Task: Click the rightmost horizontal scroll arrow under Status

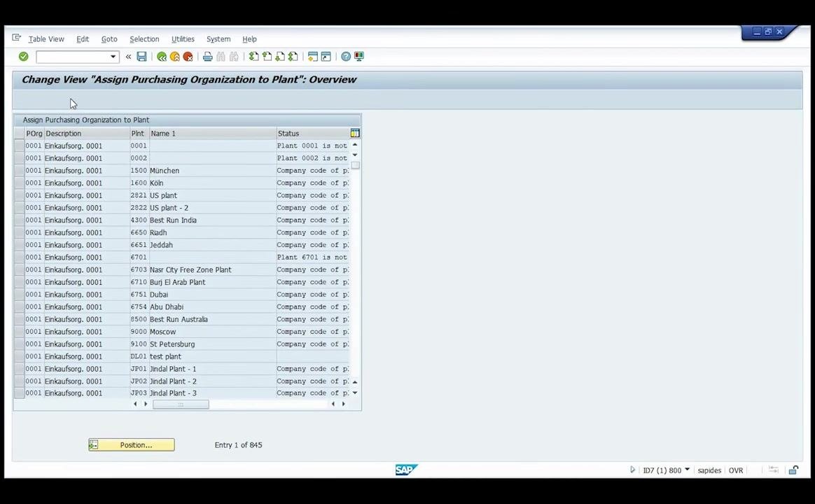Action: point(344,404)
